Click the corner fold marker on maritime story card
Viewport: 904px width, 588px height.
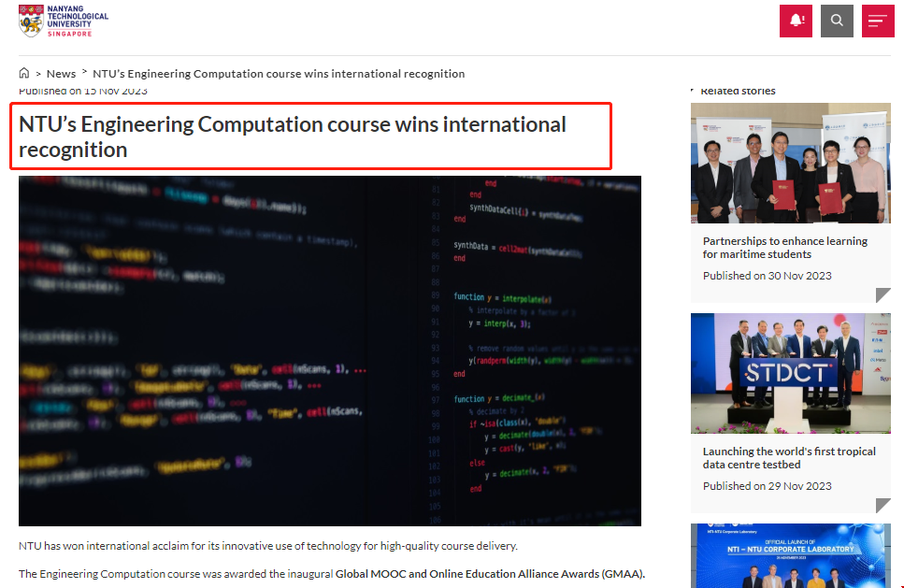pos(882,295)
